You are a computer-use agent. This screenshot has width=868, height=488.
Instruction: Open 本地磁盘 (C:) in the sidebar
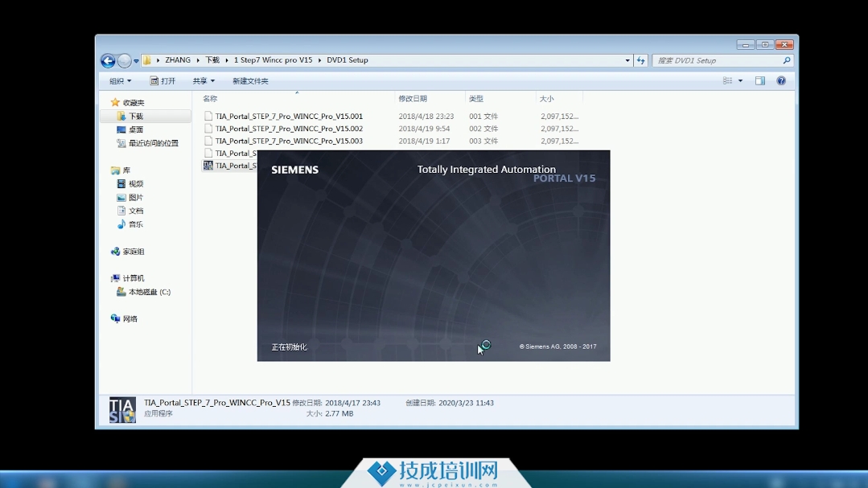click(150, 292)
